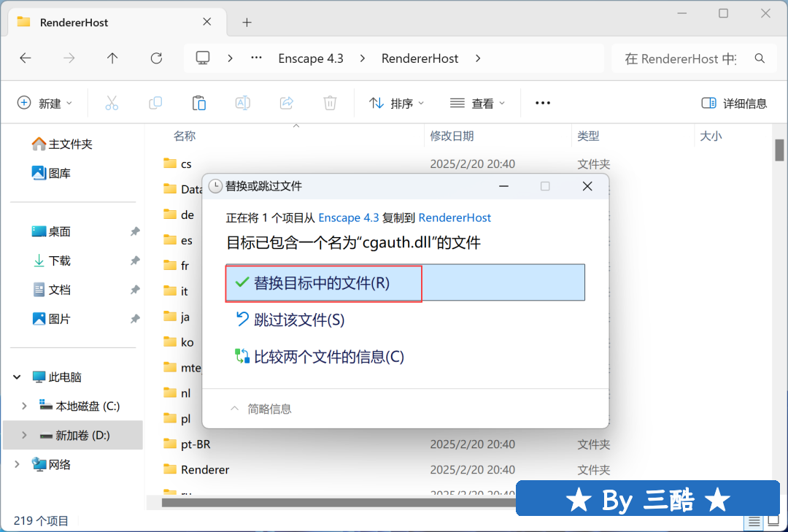The width and height of the screenshot is (788, 532).
Task: Open 桌面 in navigation pane
Action: pyautogui.click(x=51, y=231)
